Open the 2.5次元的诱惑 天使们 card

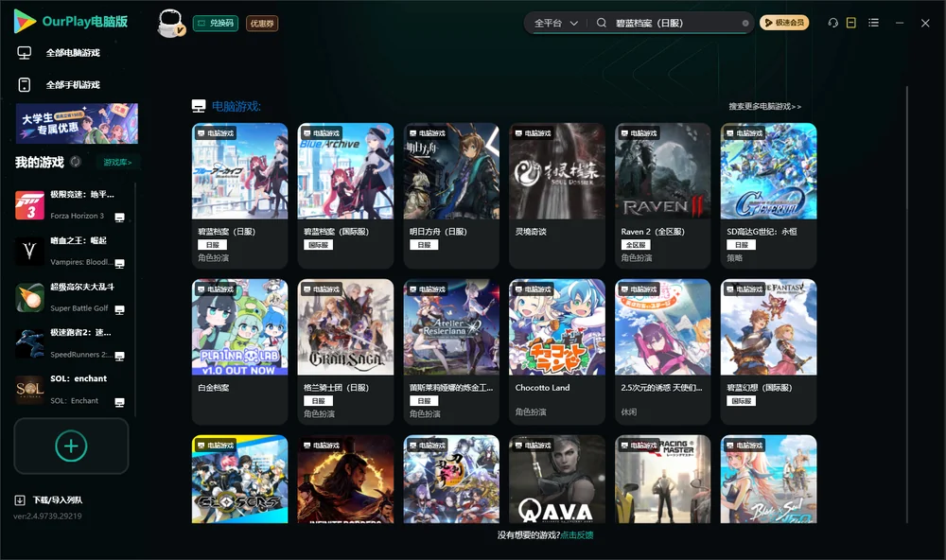coord(663,352)
